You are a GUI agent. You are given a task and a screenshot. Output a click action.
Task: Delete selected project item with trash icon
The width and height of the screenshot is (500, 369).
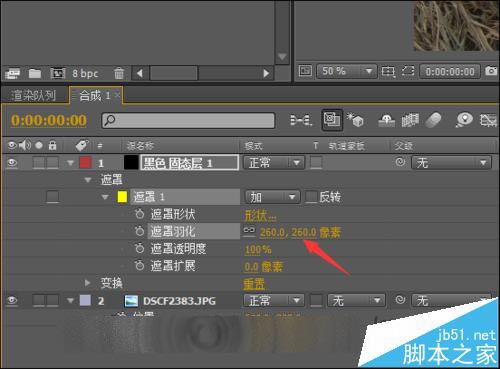coord(119,73)
